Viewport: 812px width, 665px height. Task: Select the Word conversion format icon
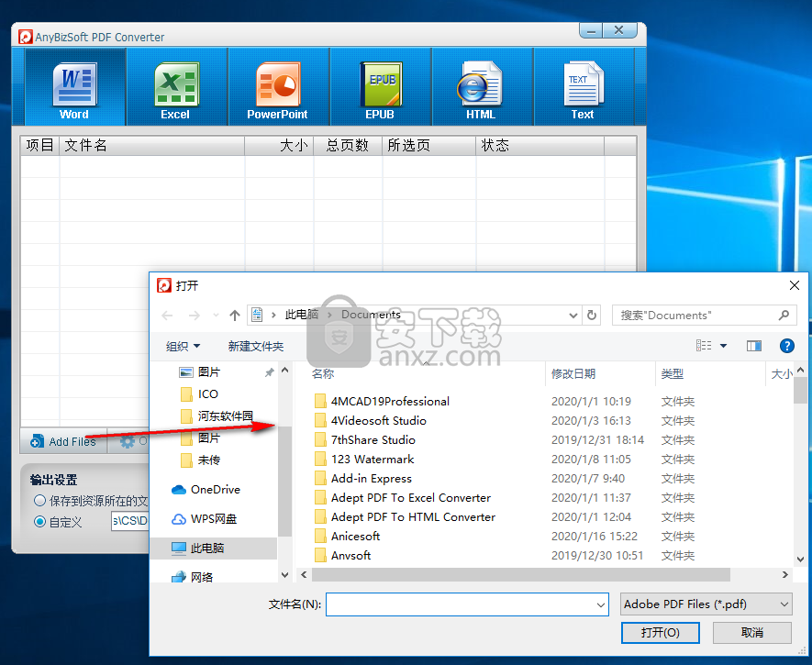(x=75, y=87)
